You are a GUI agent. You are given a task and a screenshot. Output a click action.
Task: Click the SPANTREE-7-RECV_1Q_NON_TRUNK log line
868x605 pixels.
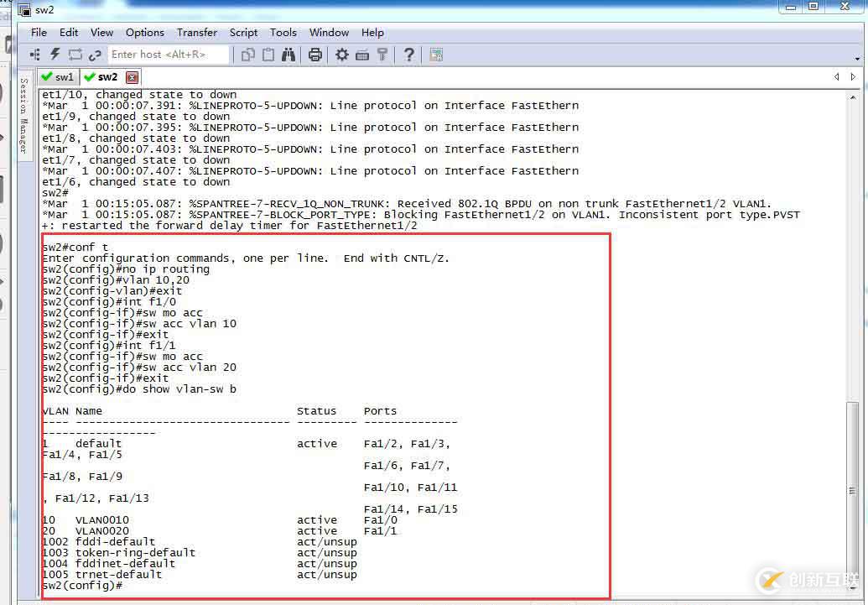click(x=406, y=204)
